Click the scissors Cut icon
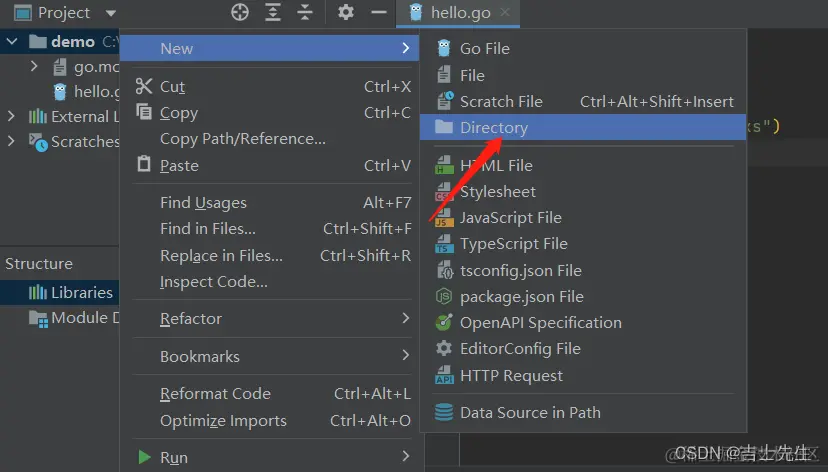Image resolution: width=828 pixels, height=472 pixels. [x=144, y=86]
